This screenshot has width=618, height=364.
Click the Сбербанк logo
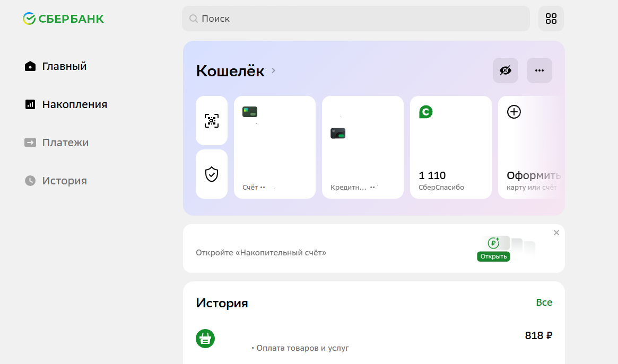click(x=64, y=19)
